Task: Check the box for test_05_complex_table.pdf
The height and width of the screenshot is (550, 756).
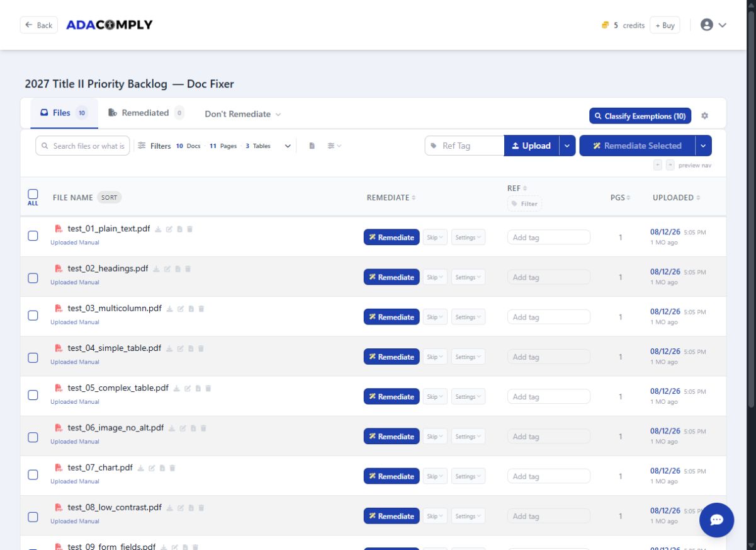Action: point(33,396)
